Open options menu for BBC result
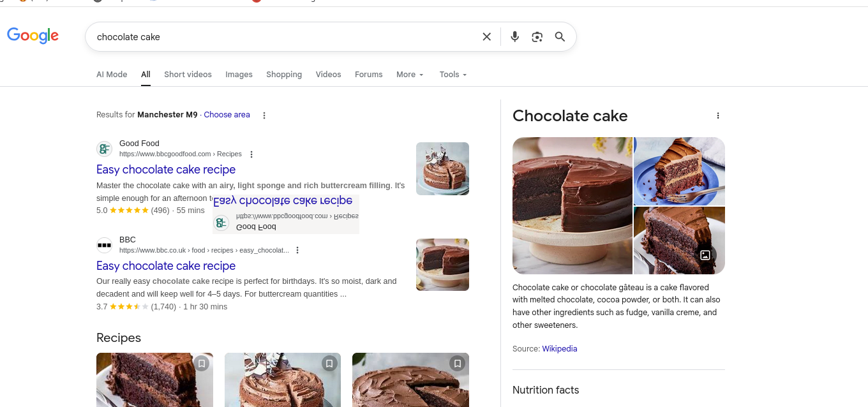Viewport: 868px width, 407px height. tap(297, 251)
